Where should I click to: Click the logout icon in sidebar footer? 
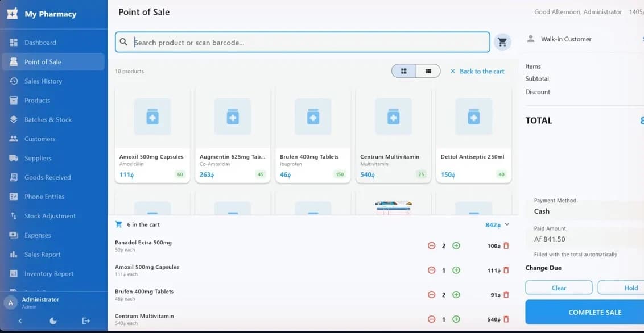click(85, 320)
